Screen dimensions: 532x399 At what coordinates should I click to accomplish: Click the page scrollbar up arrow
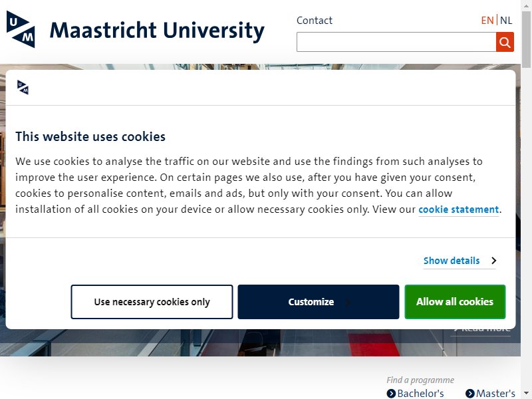point(526,5)
